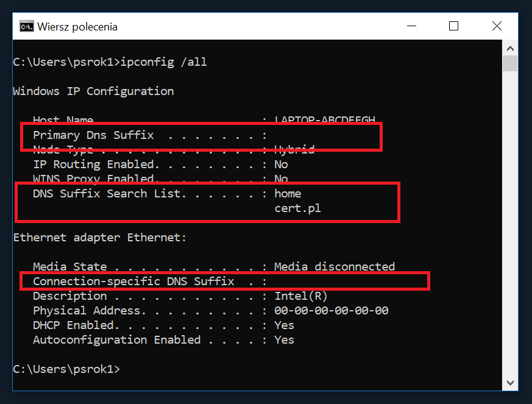Click the "Wiersz polecenia" title text

click(x=77, y=27)
